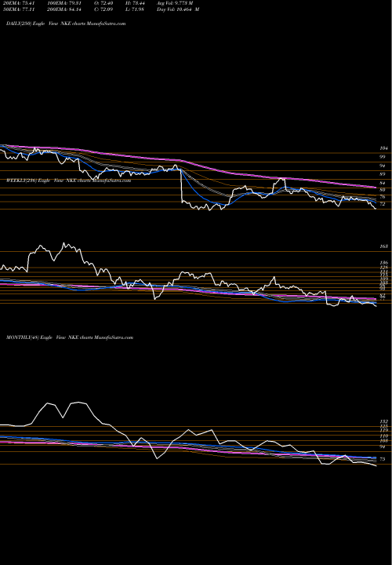392x565 pixels.
Task: Click the DAILY(250) Eagle View chart title
Action: [x=66, y=24]
